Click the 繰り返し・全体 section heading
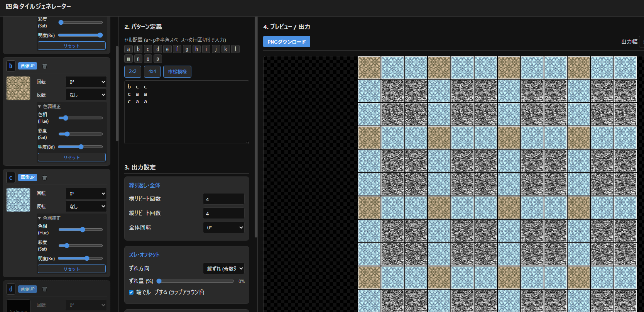This screenshot has width=644, height=312. tap(144, 185)
